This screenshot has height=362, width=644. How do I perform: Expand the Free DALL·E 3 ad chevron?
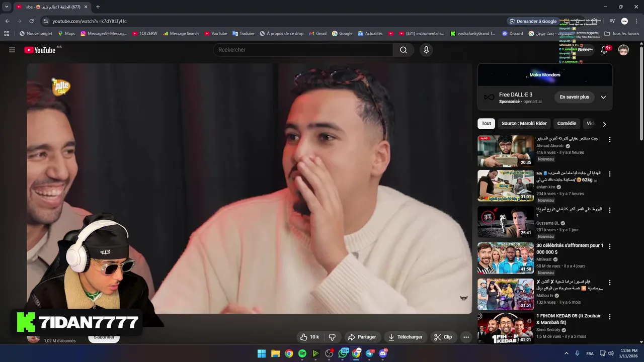coord(603,97)
